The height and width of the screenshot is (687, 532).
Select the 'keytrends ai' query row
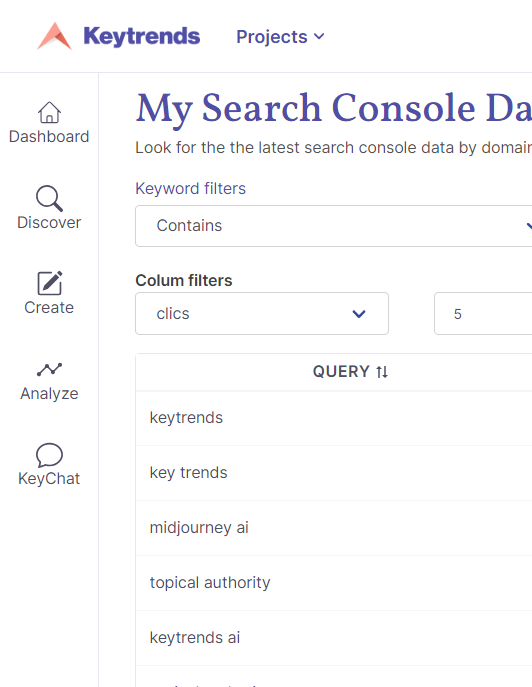click(x=334, y=638)
